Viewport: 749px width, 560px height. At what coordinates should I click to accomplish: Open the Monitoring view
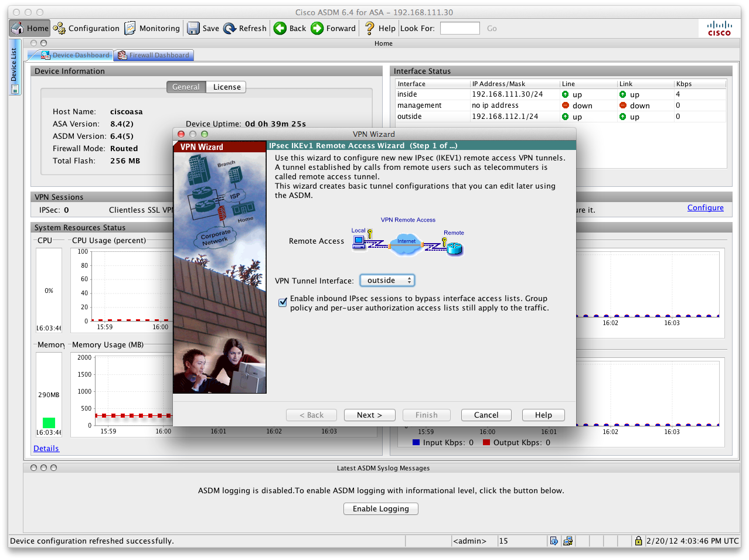click(x=152, y=28)
